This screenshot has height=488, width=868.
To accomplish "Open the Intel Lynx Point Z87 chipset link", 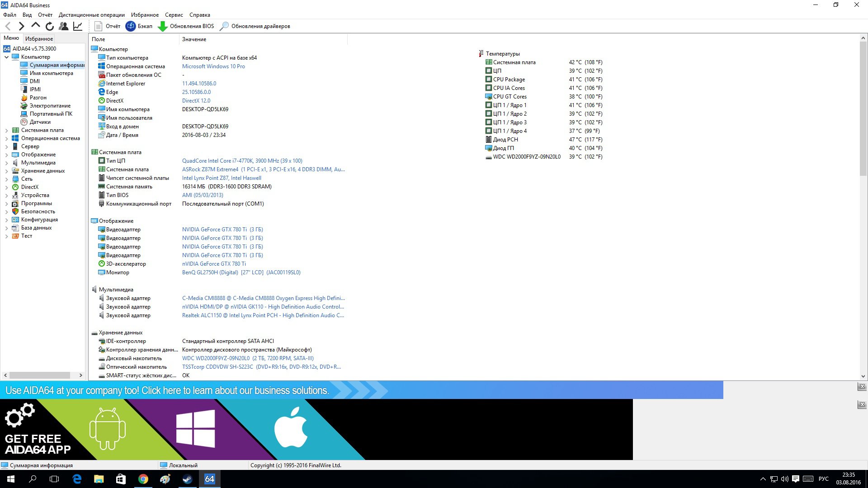I will (x=222, y=178).
